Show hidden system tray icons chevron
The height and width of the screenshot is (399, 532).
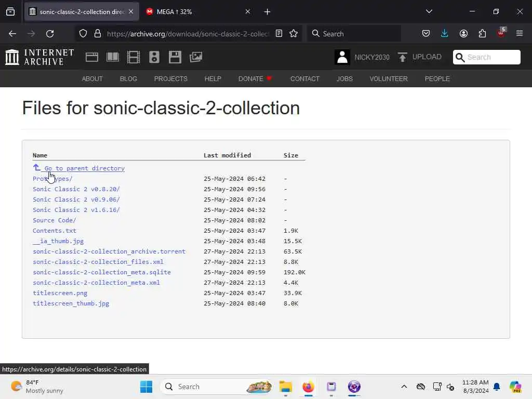pos(404,387)
